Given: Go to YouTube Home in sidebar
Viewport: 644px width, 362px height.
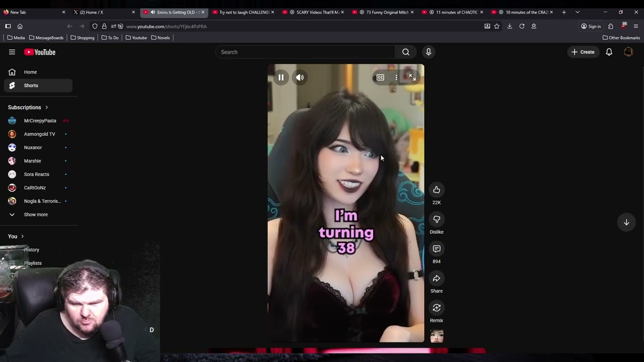Looking at the screenshot, I should [38, 72].
